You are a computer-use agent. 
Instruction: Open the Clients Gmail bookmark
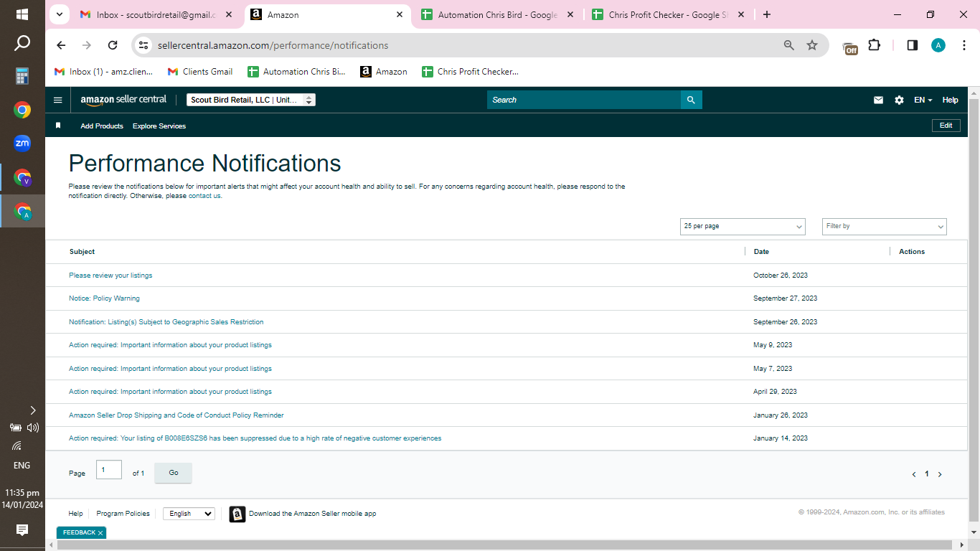click(x=200, y=72)
